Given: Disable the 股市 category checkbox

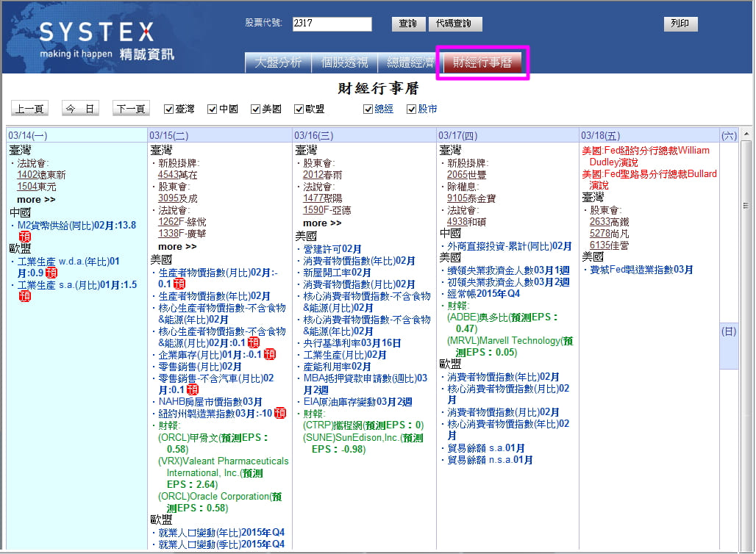Looking at the screenshot, I should point(411,109).
